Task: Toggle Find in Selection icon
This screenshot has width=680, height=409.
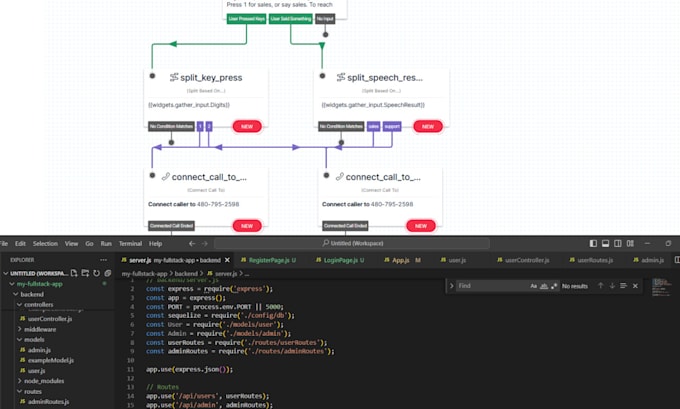Action: coord(623,286)
